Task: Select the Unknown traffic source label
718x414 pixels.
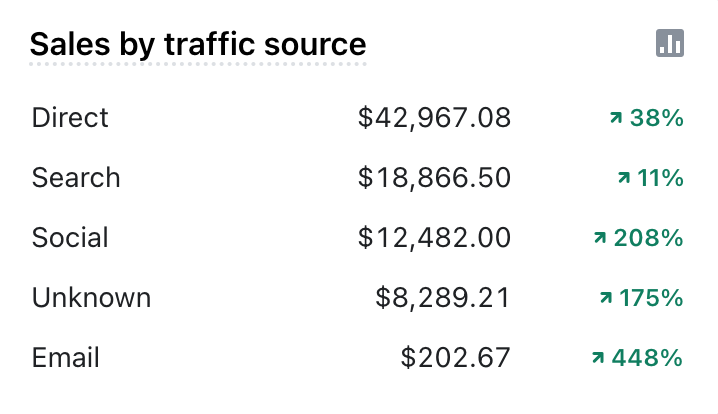Action: click(91, 298)
